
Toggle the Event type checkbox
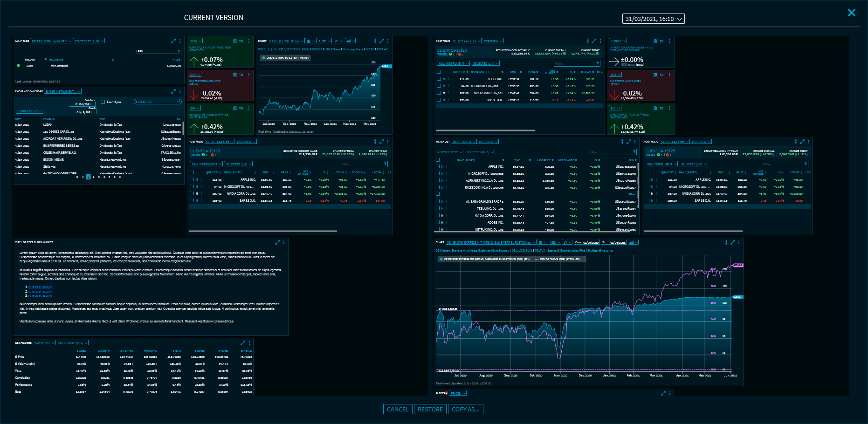pos(103,102)
